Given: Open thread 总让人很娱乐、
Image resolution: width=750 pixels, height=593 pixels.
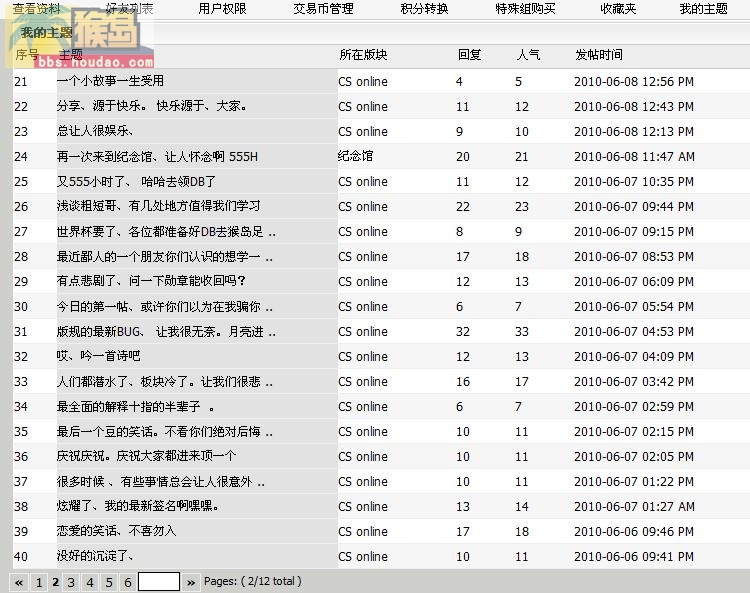Looking at the screenshot, I should tap(95, 131).
